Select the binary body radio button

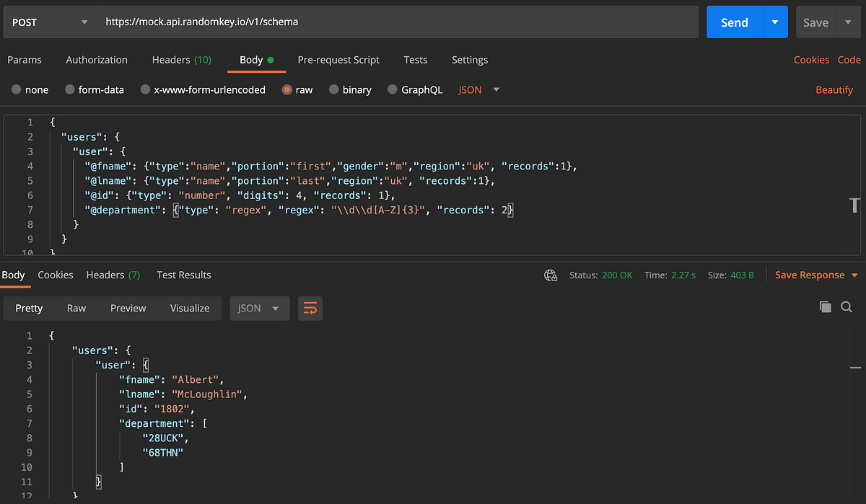click(334, 90)
